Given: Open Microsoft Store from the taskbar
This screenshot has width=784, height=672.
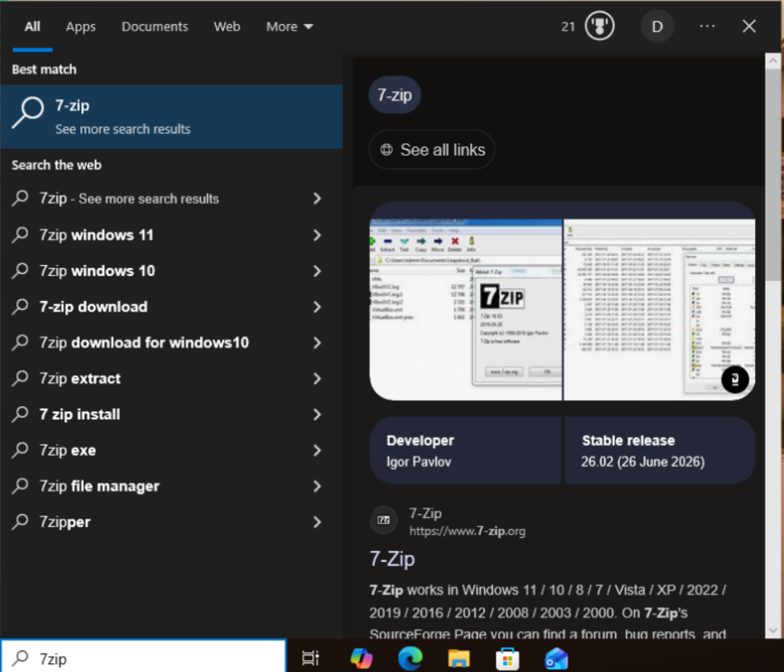Looking at the screenshot, I should coord(507,658).
